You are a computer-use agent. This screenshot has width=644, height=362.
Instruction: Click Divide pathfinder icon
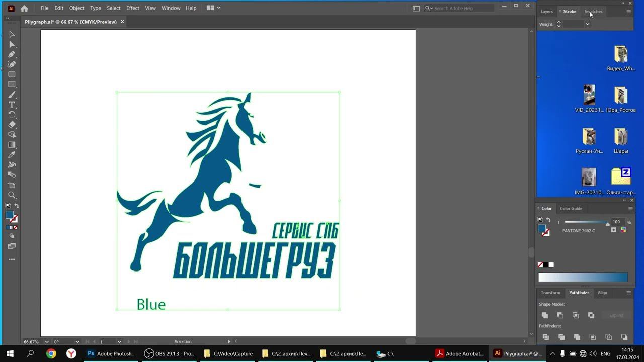click(546, 337)
